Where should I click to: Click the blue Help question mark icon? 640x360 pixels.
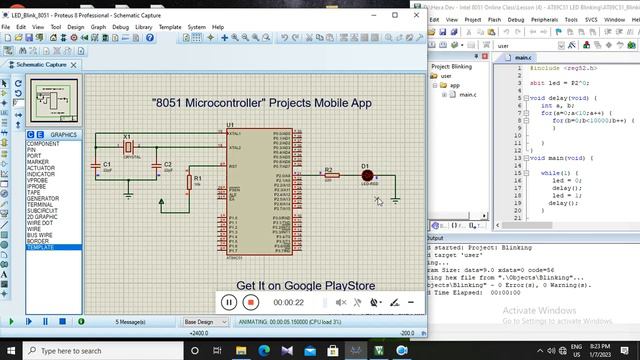(x=150, y=38)
